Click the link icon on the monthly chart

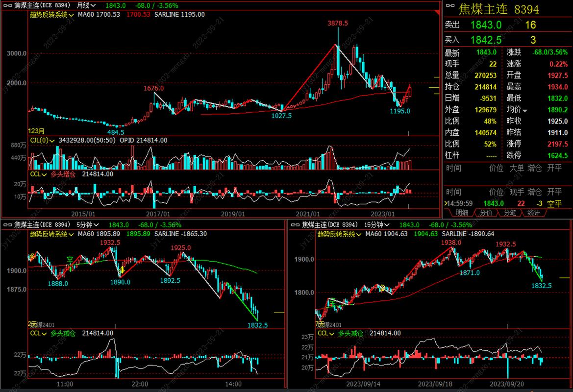pos(7,5)
